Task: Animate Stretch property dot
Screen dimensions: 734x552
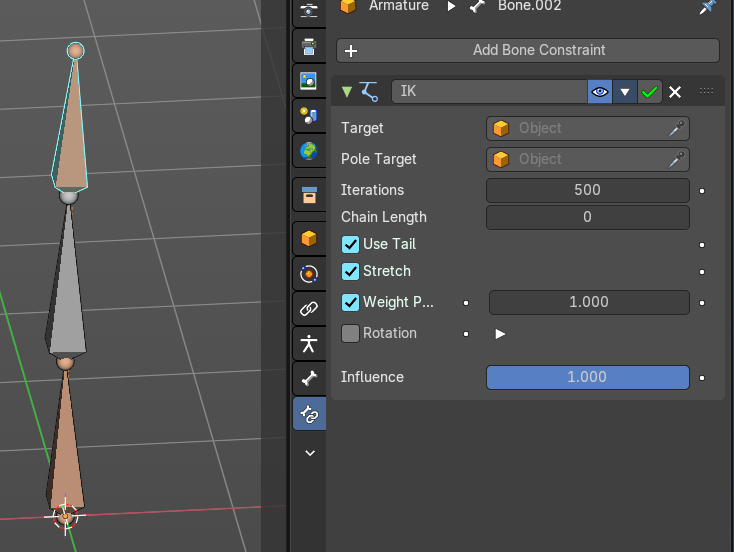Action: (702, 272)
